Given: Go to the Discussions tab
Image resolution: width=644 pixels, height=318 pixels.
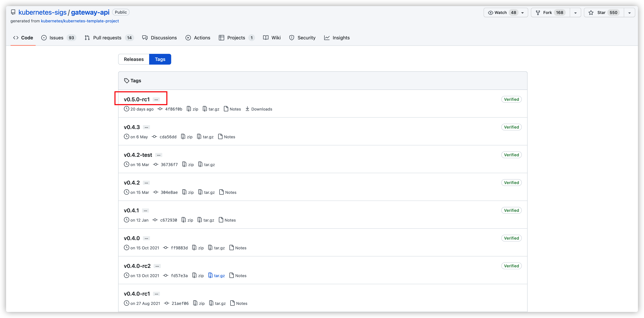Looking at the screenshot, I should pyautogui.click(x=160, y=38).
